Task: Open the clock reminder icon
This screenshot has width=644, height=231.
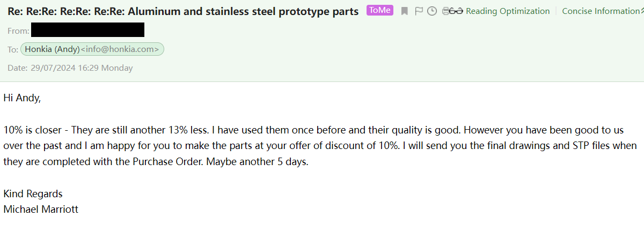Action: 431,11
